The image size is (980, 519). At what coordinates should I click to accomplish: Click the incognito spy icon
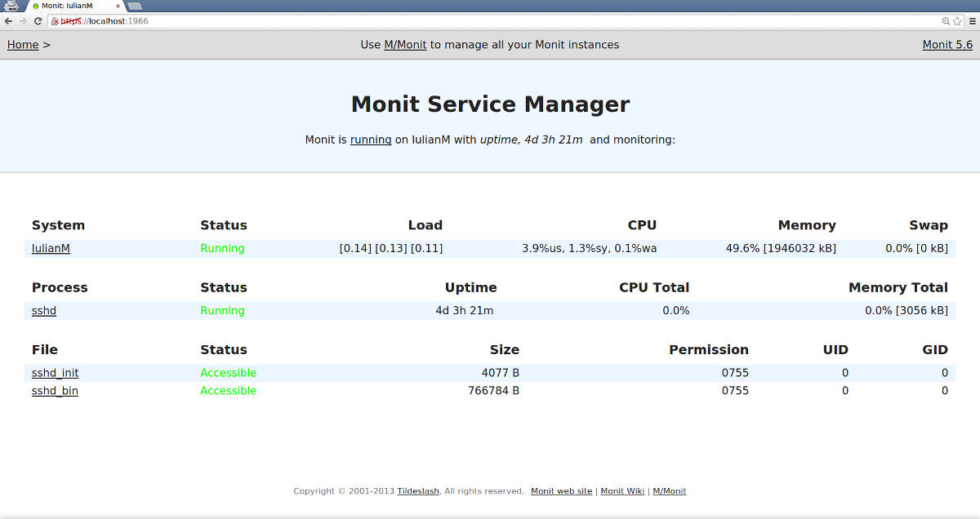tap(11, 6)
